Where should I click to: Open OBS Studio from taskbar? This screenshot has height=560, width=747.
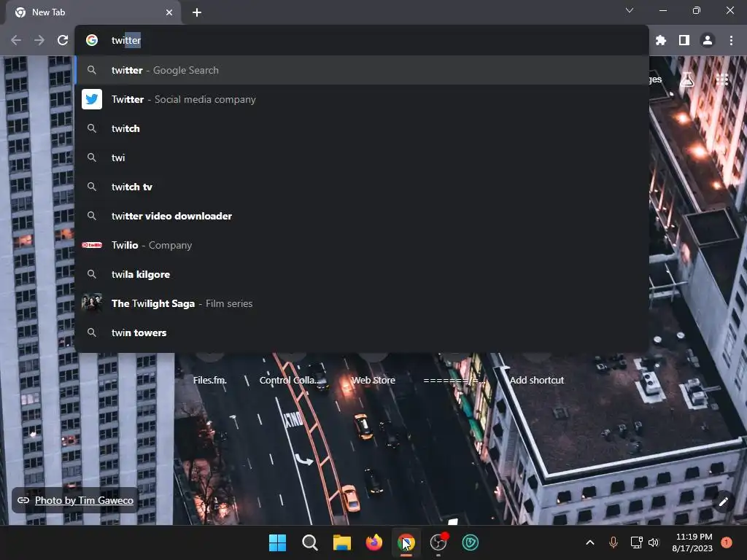click(438, 542)
